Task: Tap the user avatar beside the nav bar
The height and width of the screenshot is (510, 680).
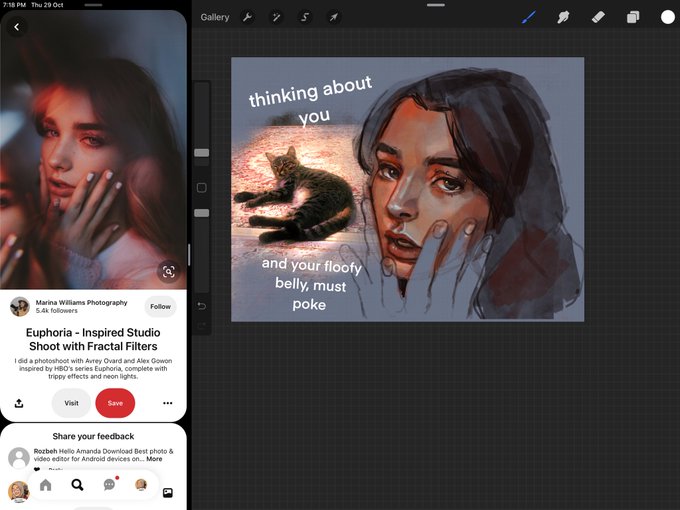Action: click(x=18, y=491)
